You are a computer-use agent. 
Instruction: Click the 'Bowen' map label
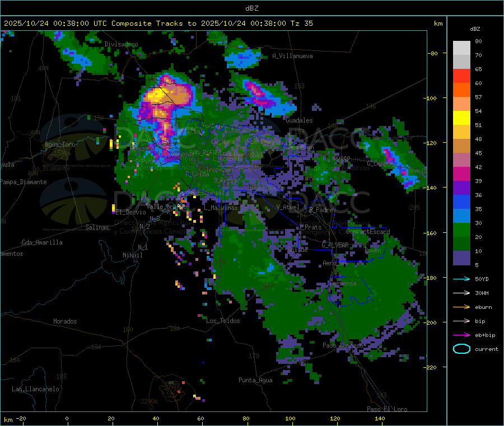[x=373, y=250]
